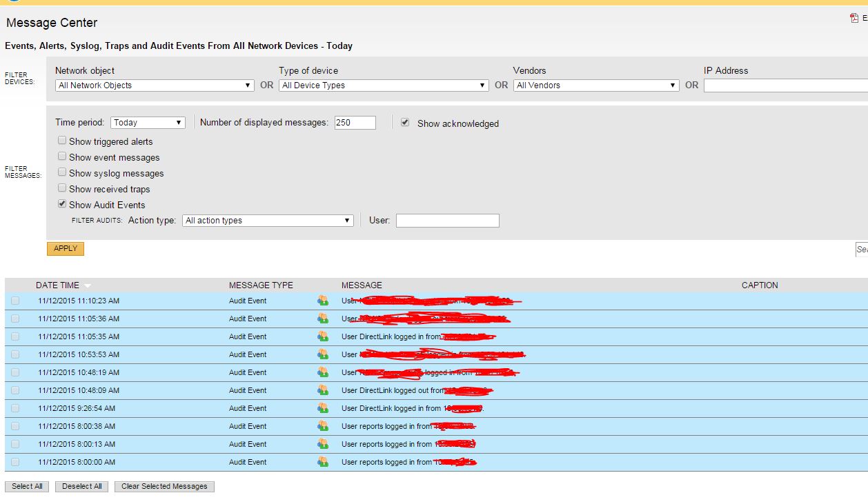Open All Network Objects dropdown
The image size is (868, 504).
click(x=155, y=85)
